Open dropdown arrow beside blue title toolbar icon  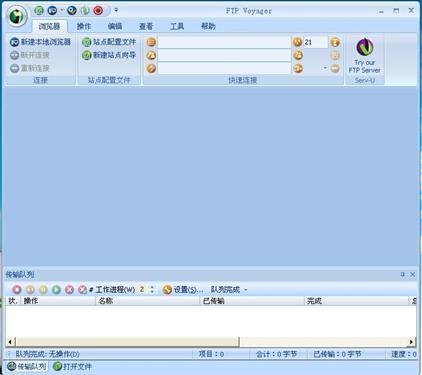pos(61,10)
